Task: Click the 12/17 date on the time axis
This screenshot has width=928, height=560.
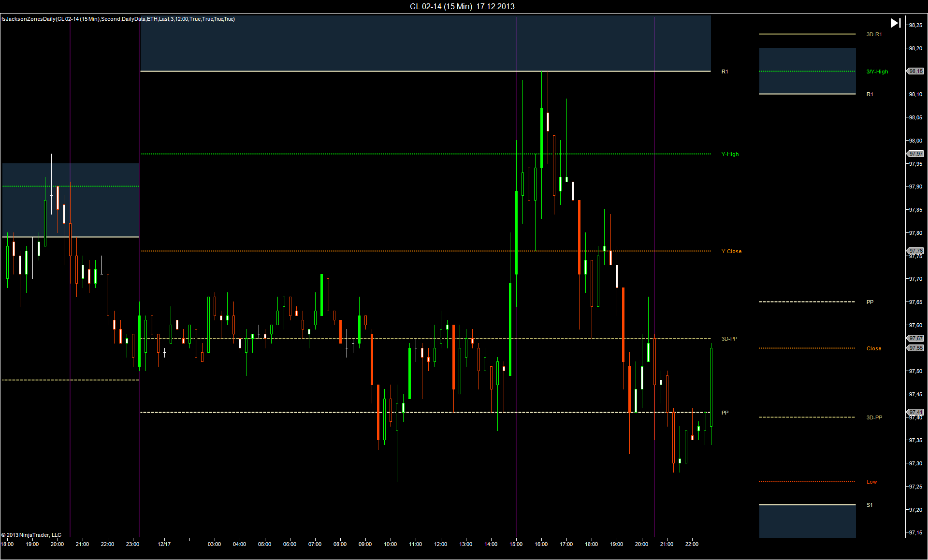Action: pos(164,544)
